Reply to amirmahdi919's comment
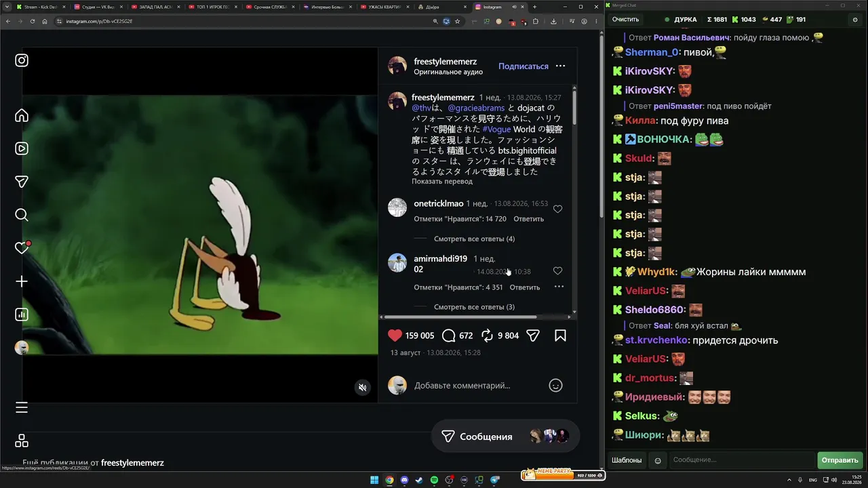This screenshot has width=868, height=488. [x=525, y=287]
